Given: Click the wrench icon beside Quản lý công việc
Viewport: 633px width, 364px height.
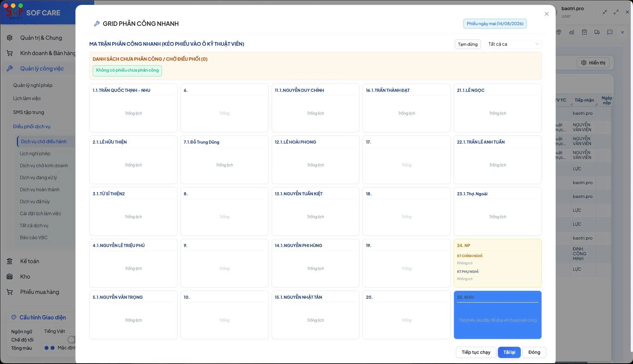Looking at the screenshot, I should (10, 69).
